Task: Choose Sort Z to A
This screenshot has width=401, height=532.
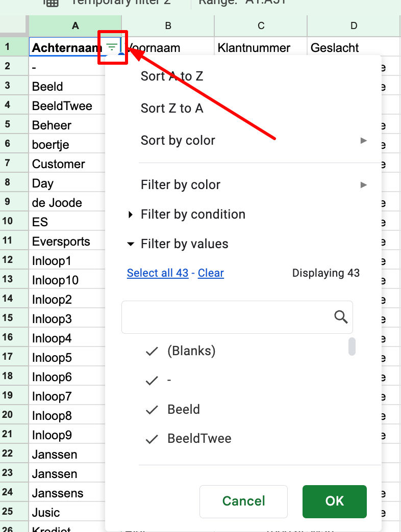Action: pyautogui.click(x=172, y=108)
